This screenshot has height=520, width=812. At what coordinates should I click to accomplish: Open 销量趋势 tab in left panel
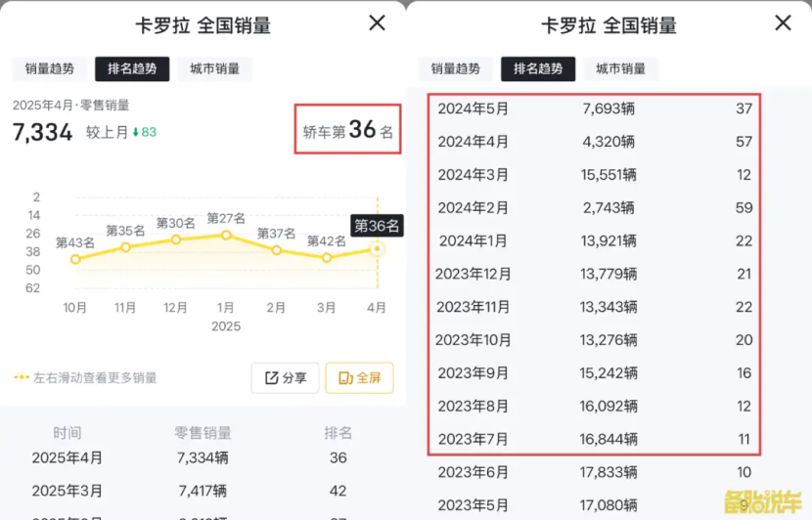tap(50, 68)
